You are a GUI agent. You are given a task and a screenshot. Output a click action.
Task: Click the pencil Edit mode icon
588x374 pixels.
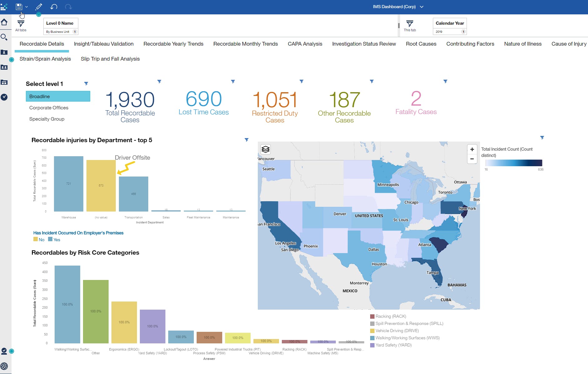[x=39, y=7]
